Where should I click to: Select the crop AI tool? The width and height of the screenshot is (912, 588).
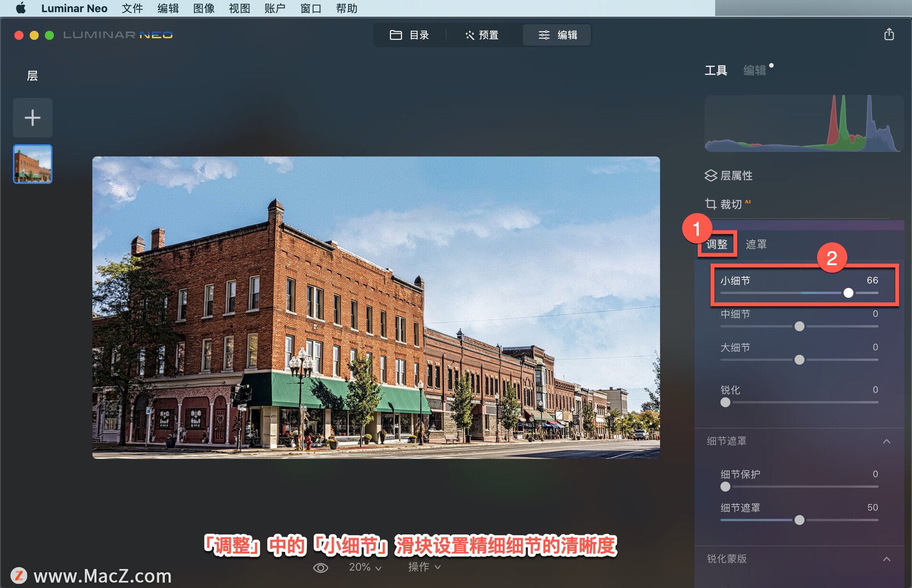click(730, 203)
